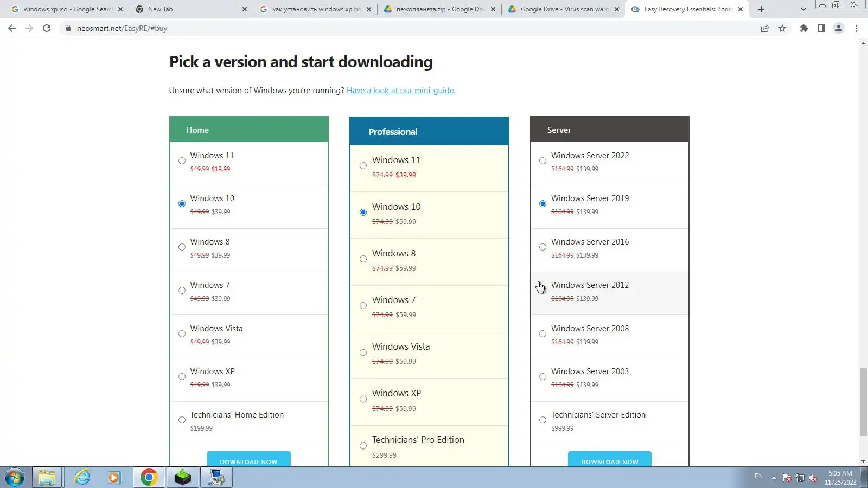This screenshot has height=488, width=868.
Task: Open a new browser tab
Action: click(761, 9)
